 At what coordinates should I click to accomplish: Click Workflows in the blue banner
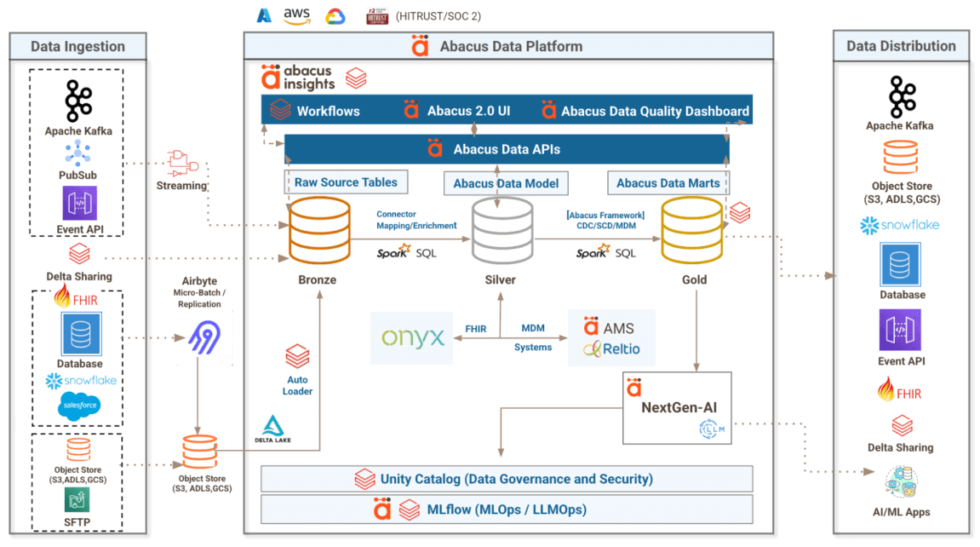coord(328,112)
